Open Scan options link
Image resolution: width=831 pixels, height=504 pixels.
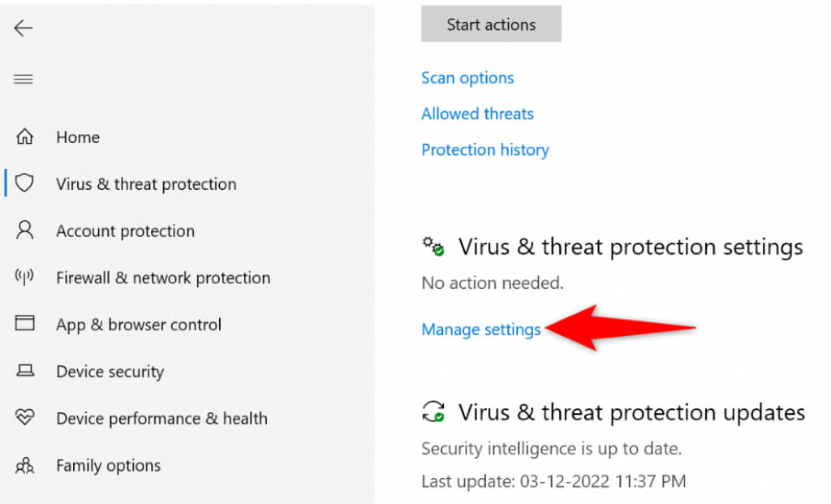pos(467,78)
